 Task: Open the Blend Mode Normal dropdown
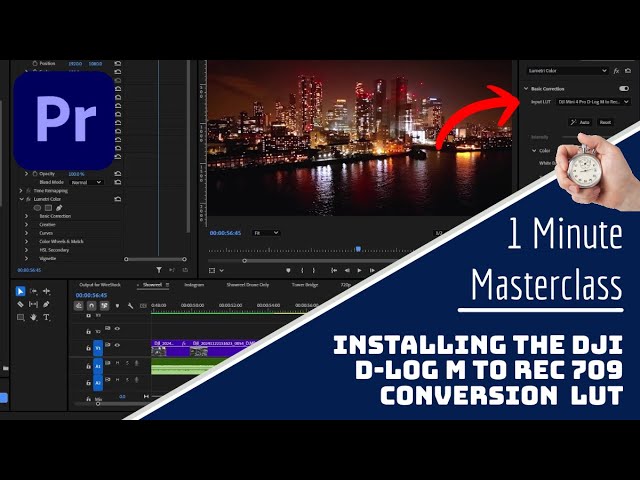(x=86, y=182)
